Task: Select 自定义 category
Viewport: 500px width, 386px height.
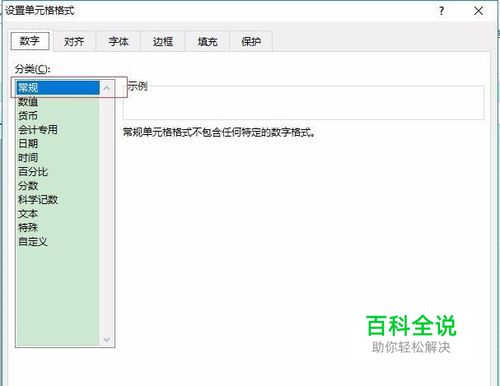Action: coord(58,242)
